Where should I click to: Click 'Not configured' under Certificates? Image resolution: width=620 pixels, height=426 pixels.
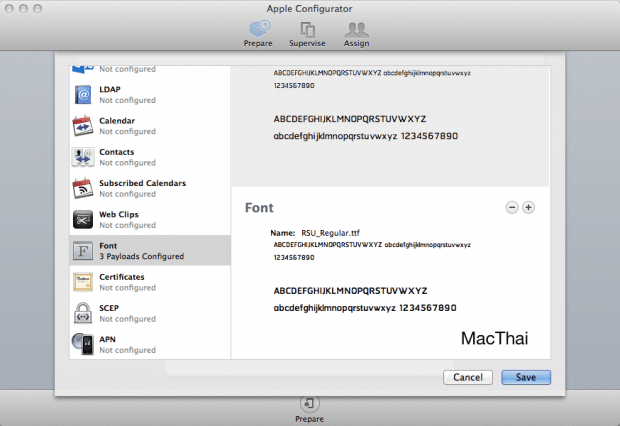(x=127, y=288)
